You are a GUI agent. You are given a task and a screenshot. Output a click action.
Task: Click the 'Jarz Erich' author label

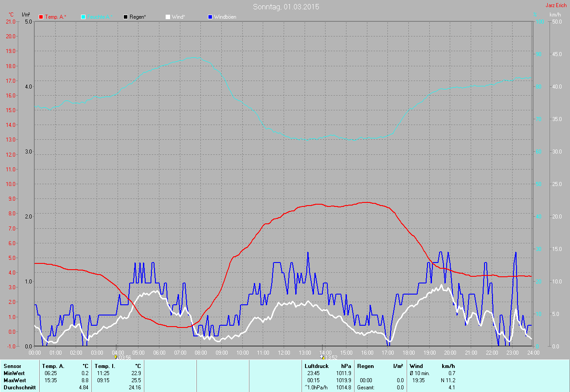tap(556, 5)
